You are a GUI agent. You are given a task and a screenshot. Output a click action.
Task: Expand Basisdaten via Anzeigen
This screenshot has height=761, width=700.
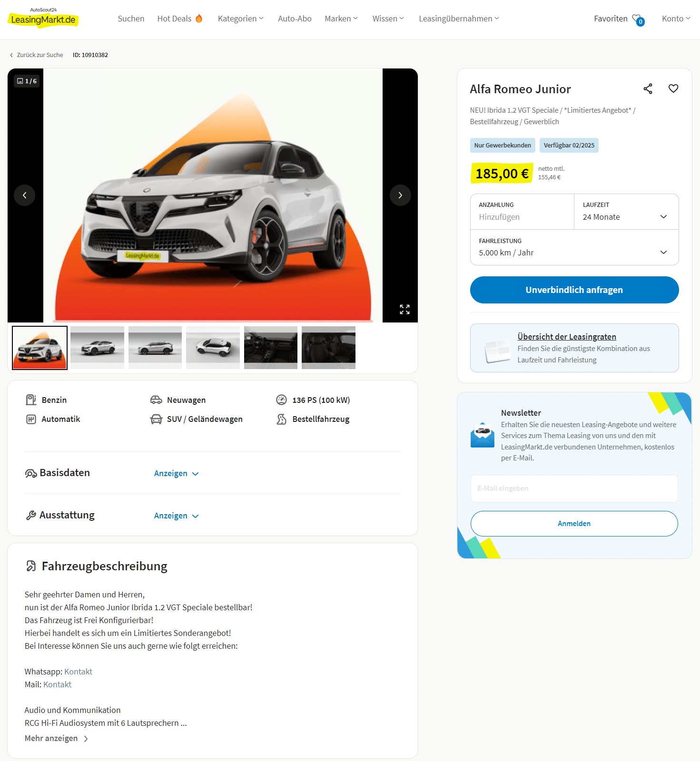[177, 474]
